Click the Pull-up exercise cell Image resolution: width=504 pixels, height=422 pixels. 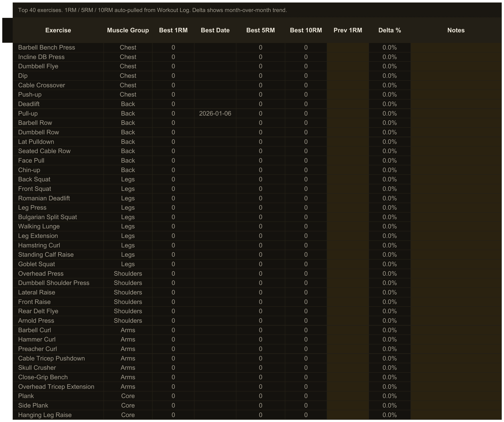[x=58, y=113]
